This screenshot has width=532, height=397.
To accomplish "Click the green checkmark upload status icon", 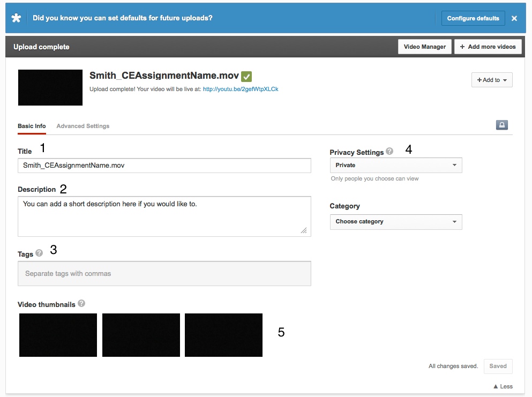I will pos(246,76).
